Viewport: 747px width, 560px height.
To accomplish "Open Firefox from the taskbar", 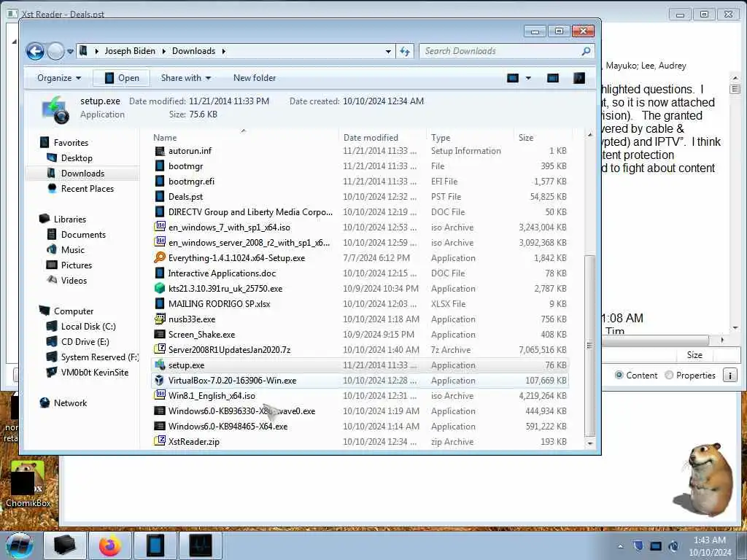I will pos(110,545).
